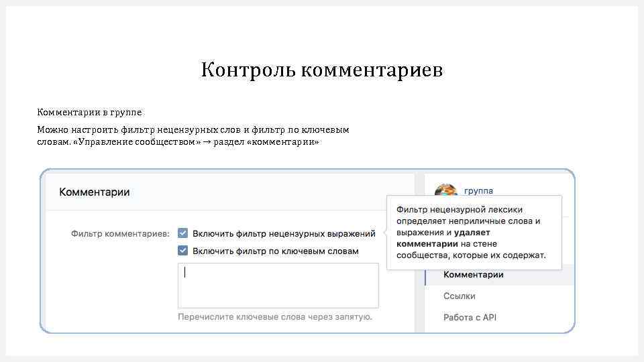This screenshot has width=644, height=362.
Task: Uncheck the keyword filter checkbox
Action: [x=182, y=250]
